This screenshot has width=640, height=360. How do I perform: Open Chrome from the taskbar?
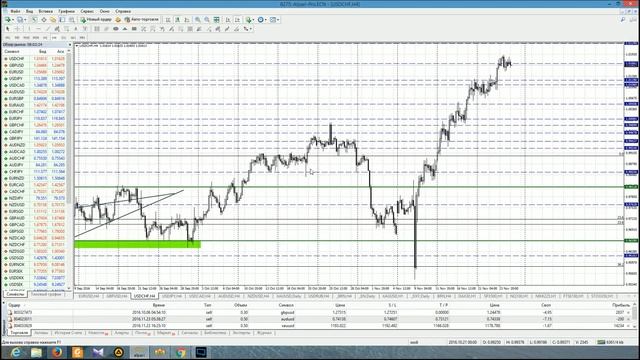coord(181,352)
